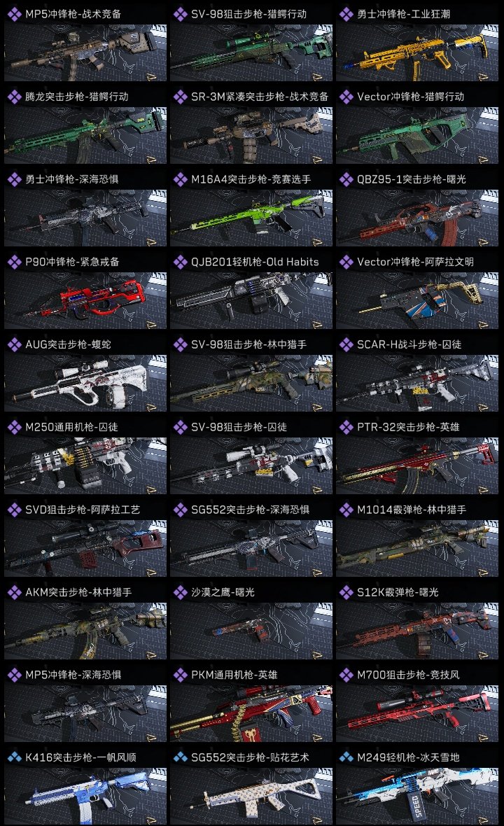
Task: Click the rarity icon next to Vector冲锋枪-阿萨拉文明
Action: click(x=346, y=262)
